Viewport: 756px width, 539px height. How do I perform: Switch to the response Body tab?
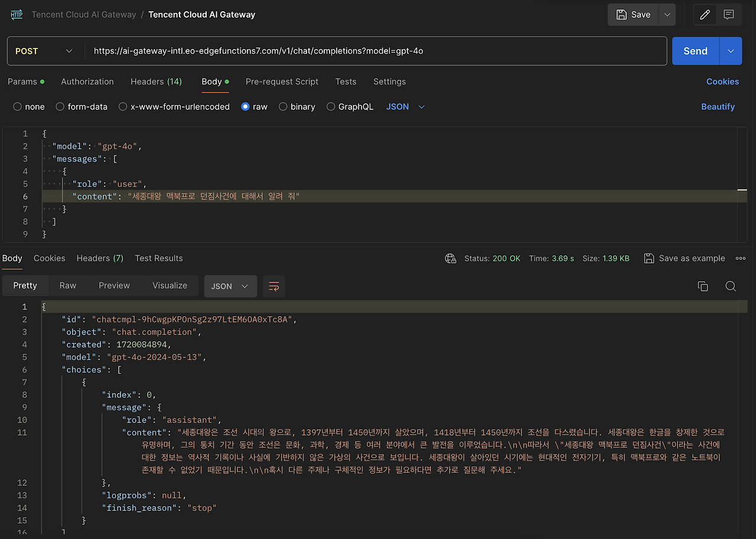coord(12,258)
